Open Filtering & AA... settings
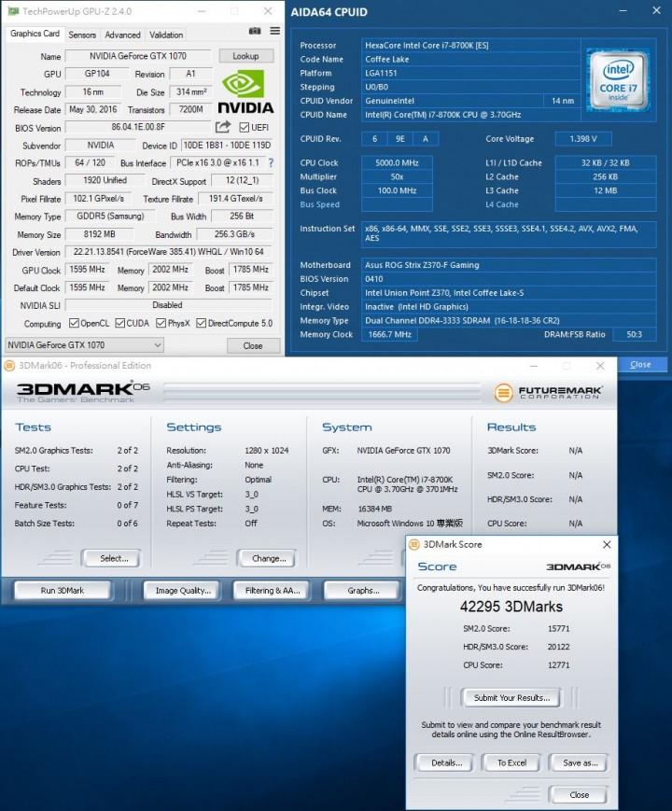Viewport: 672px width, 811px height. coord(273,590)
